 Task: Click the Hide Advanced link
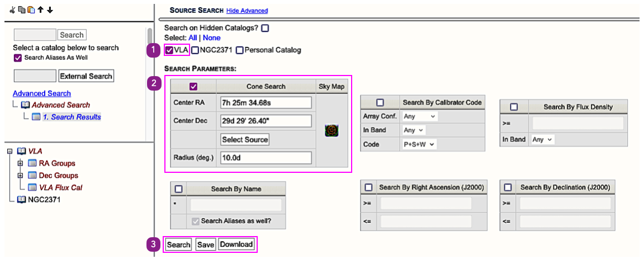[x=247, y=11]
